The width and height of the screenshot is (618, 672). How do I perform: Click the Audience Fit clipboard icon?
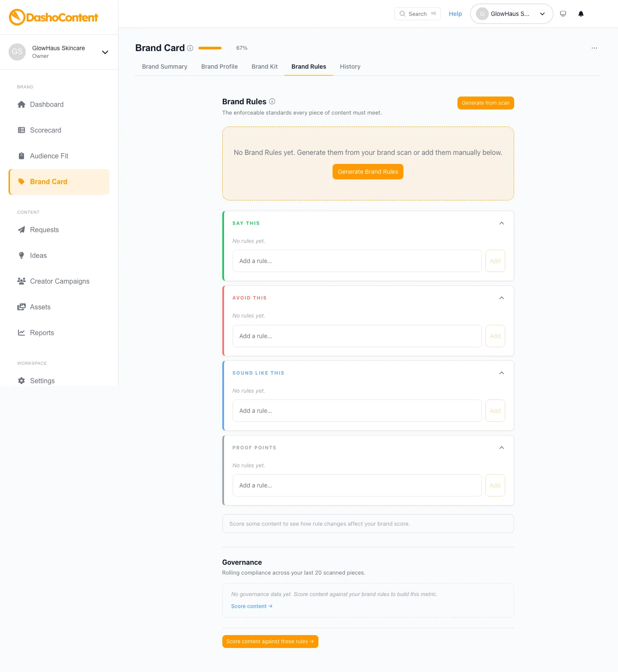[x=21, y=156]
